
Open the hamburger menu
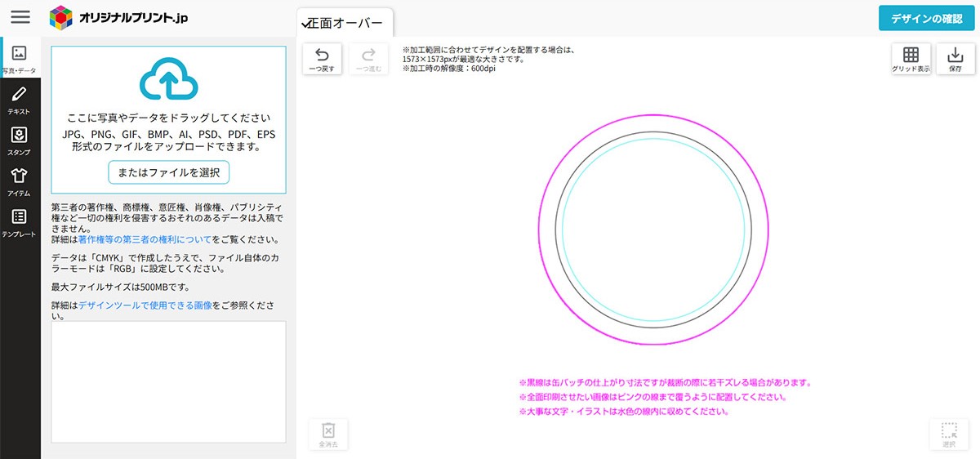(x=20, y=17)
